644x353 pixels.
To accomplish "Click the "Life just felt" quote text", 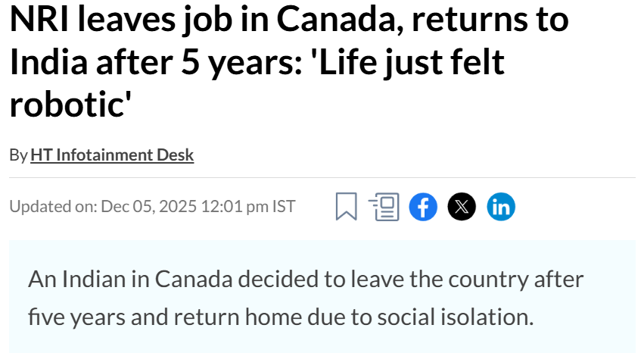I will point(409,62).
